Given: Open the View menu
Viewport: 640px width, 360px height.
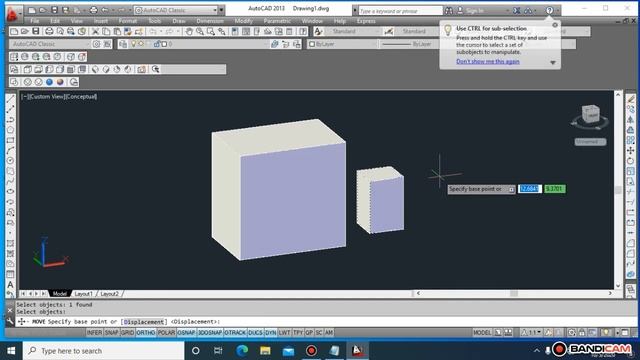Looking at the screenshot, I should coord(76,21).
